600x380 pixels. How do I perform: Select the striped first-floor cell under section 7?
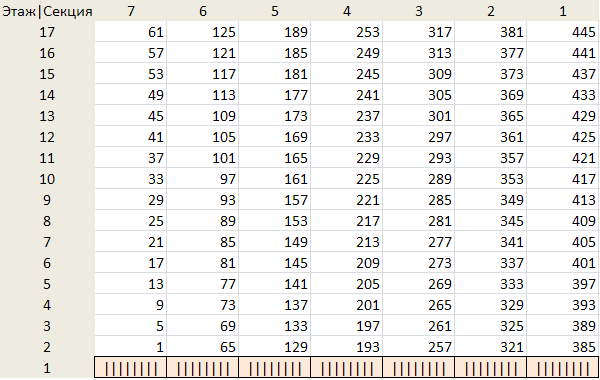(x=130, y=368)
